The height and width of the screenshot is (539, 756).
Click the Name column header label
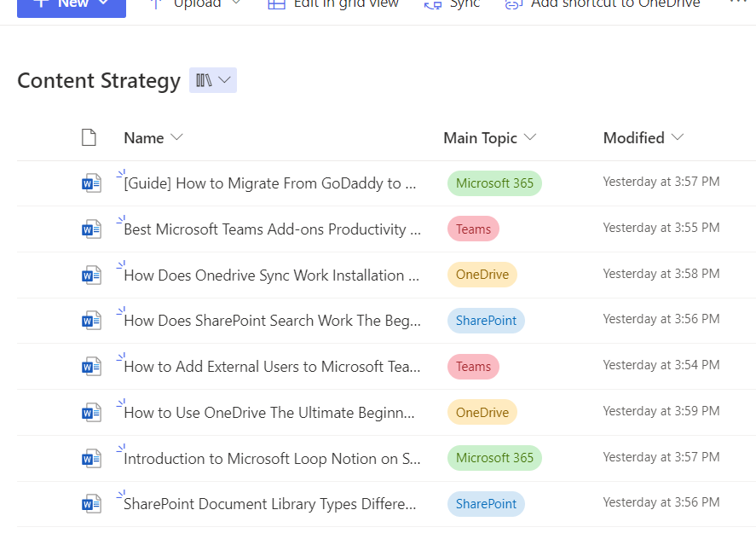pyautogui.click(x=144, y=138)
